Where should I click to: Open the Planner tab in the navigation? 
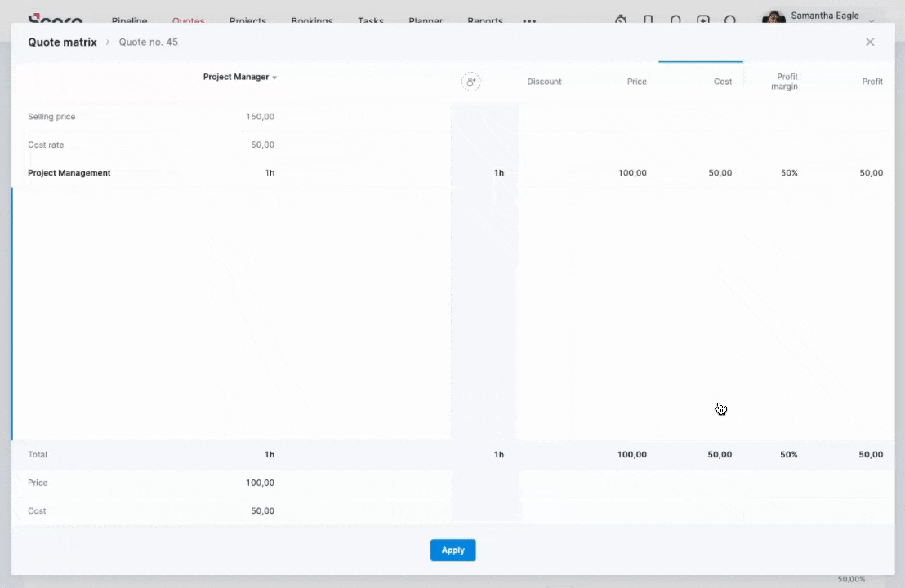[426, 20]
